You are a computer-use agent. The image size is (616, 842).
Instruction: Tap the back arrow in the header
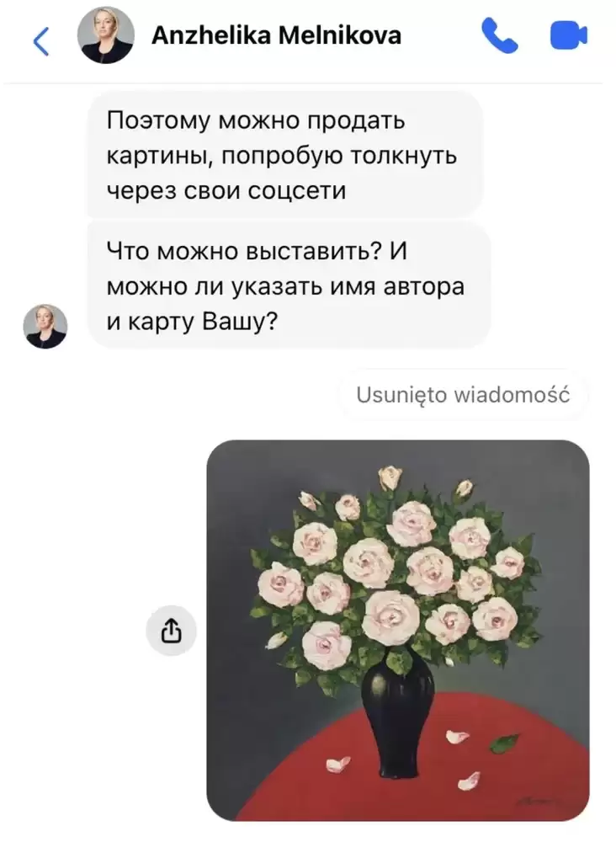coord(41,41)
